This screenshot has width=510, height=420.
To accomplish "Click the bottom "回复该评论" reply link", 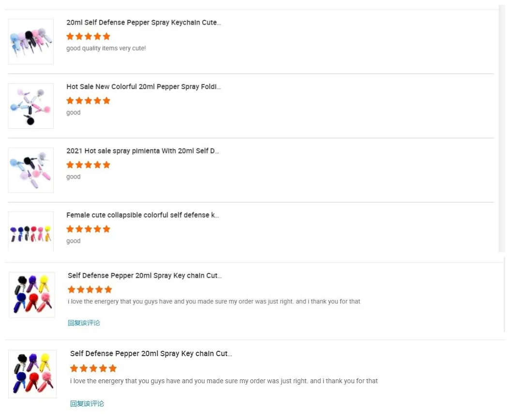I will [87, 404].
